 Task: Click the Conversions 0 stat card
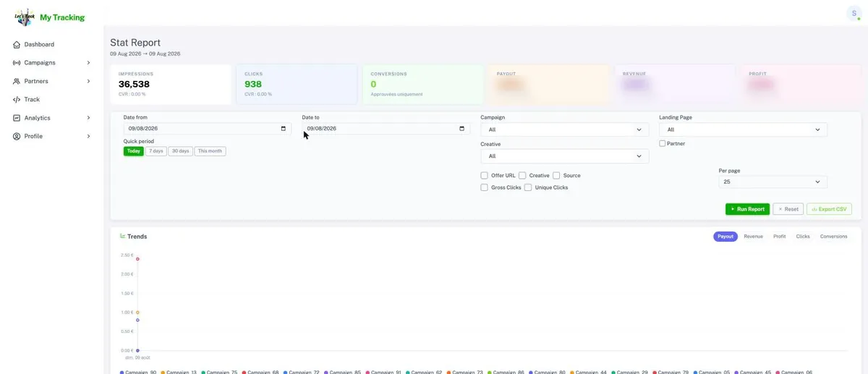(x=422, y=84)
